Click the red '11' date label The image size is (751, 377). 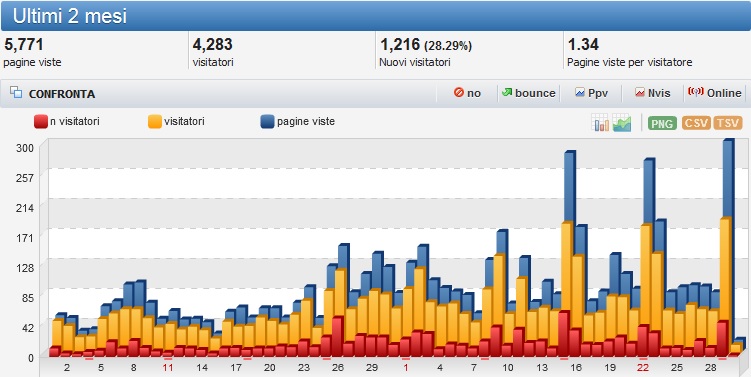(167, 368)
